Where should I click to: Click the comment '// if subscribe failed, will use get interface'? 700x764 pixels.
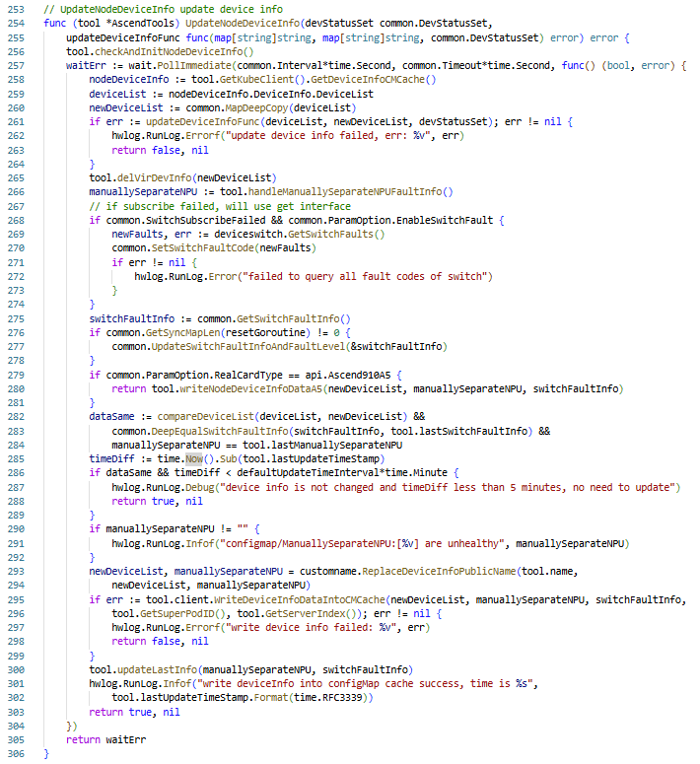coord(220,207)
